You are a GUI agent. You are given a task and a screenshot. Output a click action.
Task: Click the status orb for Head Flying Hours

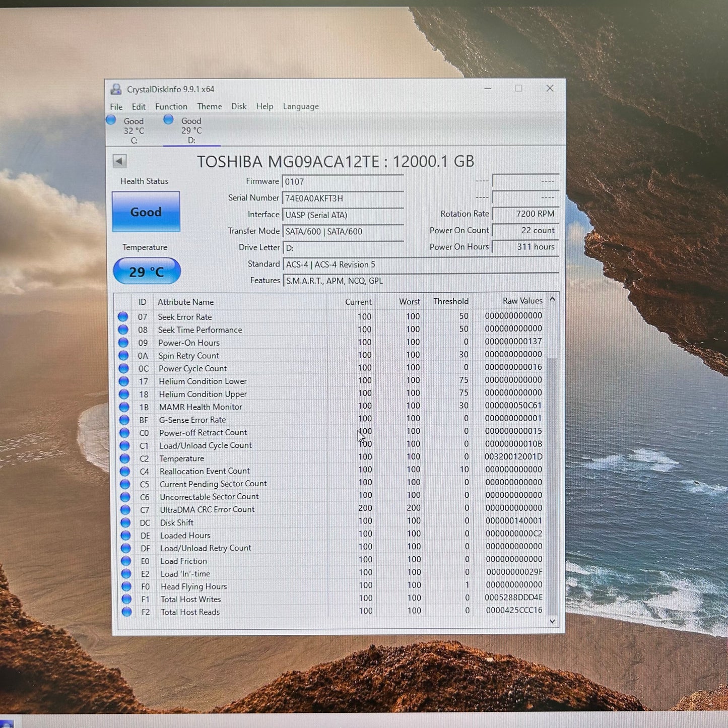click(x=126, y=586)
